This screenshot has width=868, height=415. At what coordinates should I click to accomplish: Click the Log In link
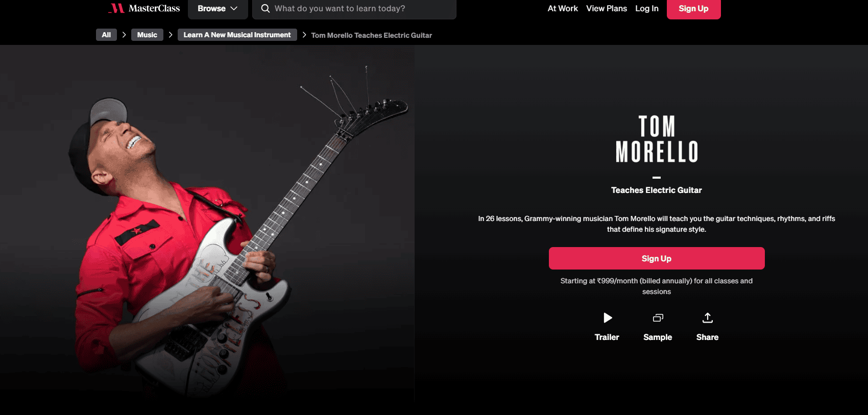coord(647,8)
